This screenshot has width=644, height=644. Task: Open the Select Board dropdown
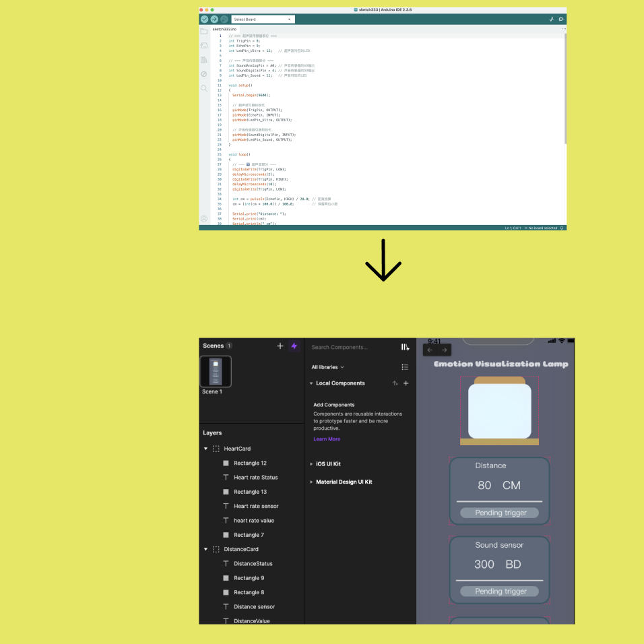[x=263, y=19]
